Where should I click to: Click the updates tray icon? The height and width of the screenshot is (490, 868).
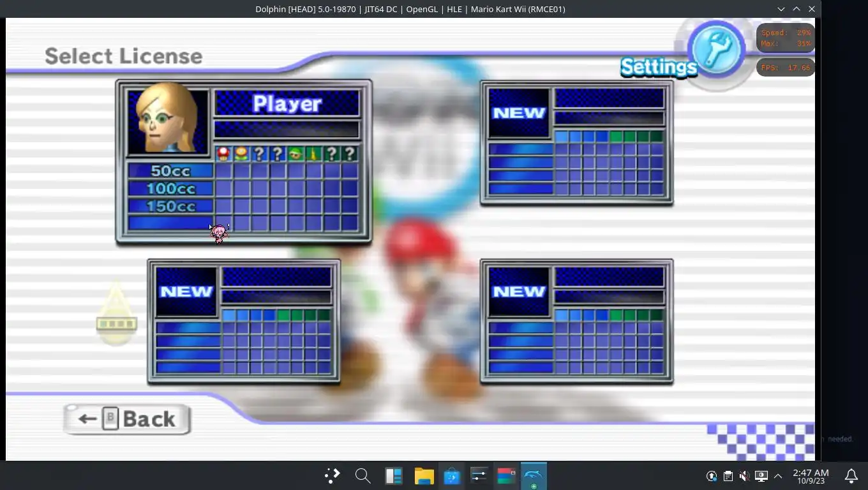coord(712,476)
